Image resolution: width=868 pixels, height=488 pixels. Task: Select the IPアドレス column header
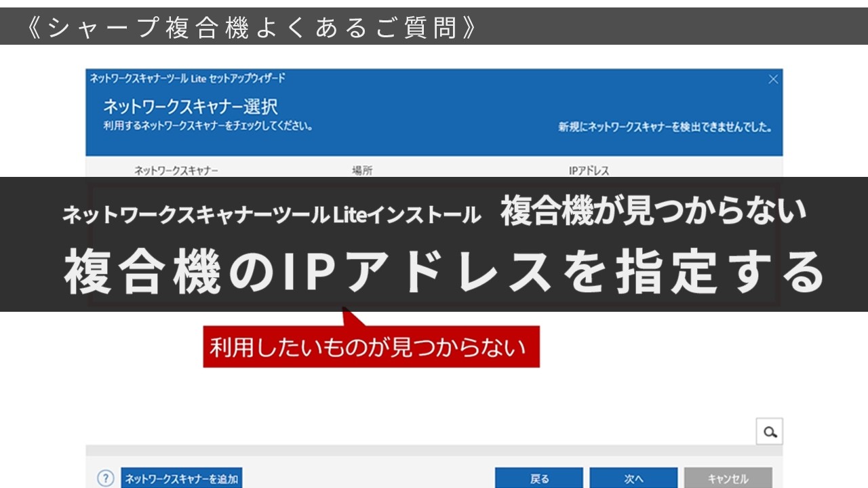point(589,171)
